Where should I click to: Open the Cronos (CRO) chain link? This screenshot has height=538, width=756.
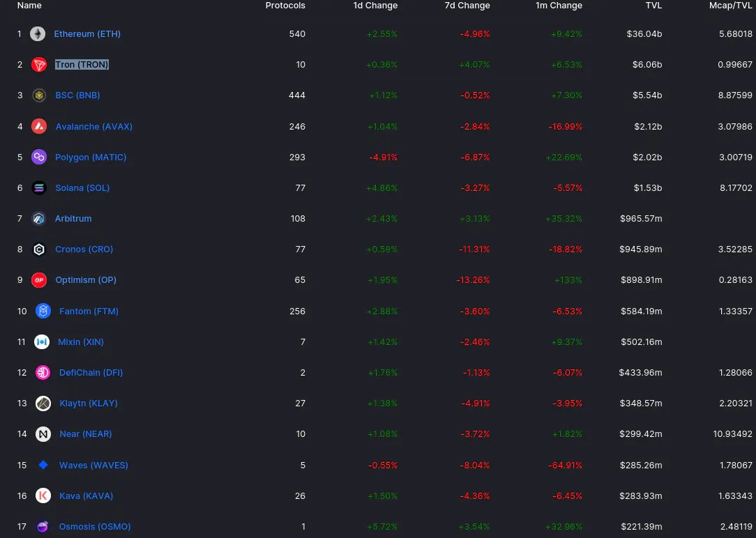pos(84,249)
